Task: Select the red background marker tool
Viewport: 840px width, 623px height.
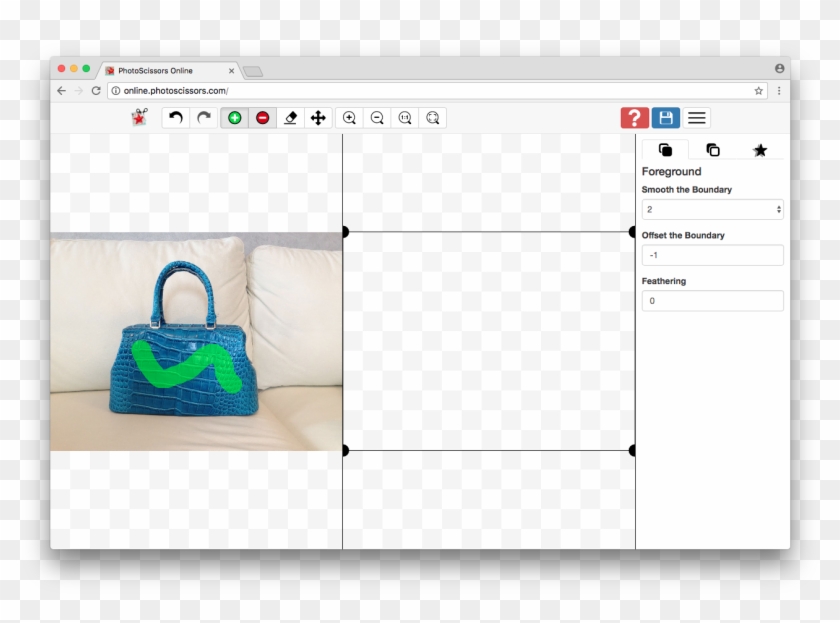Action: tap(262, 118)
